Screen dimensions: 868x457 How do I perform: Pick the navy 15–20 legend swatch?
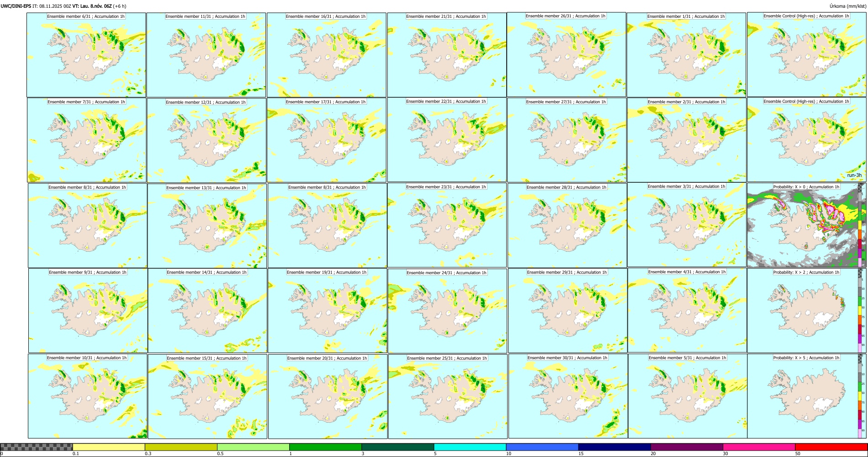(614, 447)
